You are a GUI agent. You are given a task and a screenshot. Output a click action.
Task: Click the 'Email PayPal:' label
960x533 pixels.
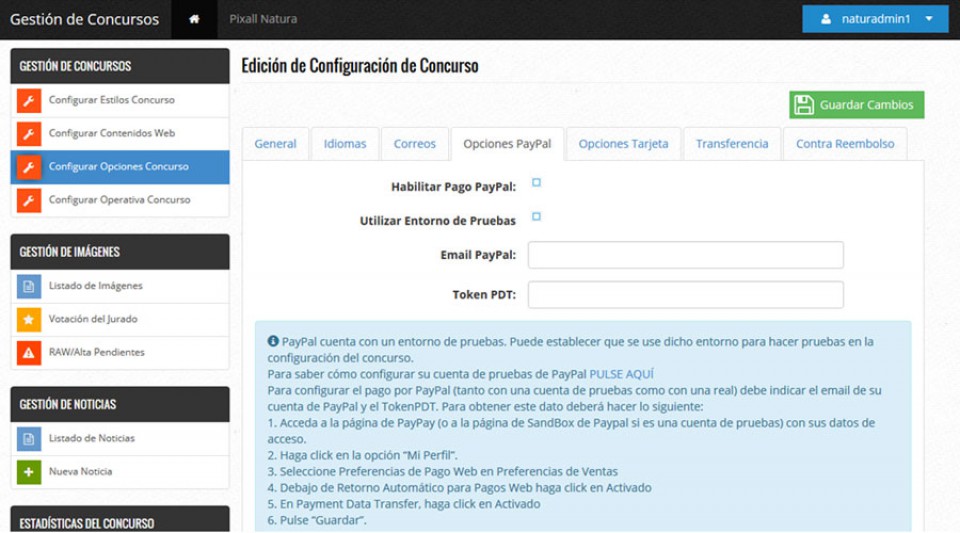click(478, 255)
